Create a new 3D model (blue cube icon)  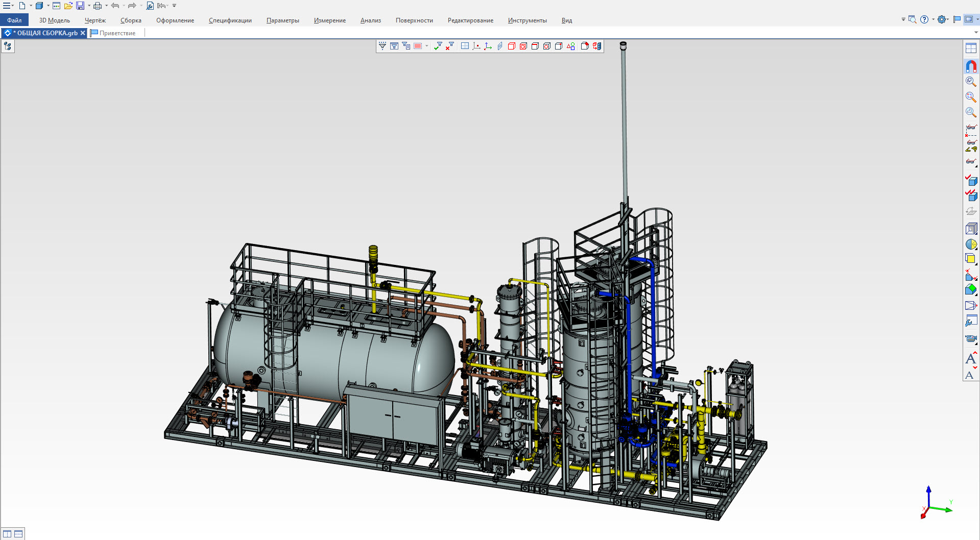tap(39, 6)
